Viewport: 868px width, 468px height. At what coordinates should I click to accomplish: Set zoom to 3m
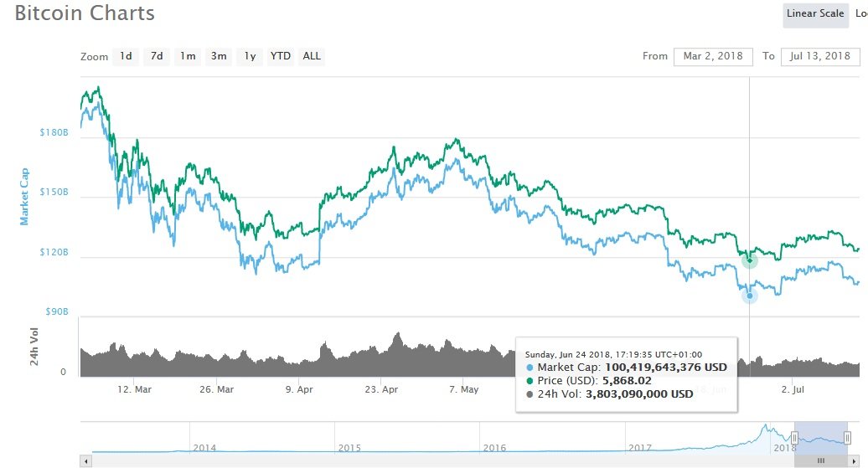pyautogui.click(x=219, y=56)
